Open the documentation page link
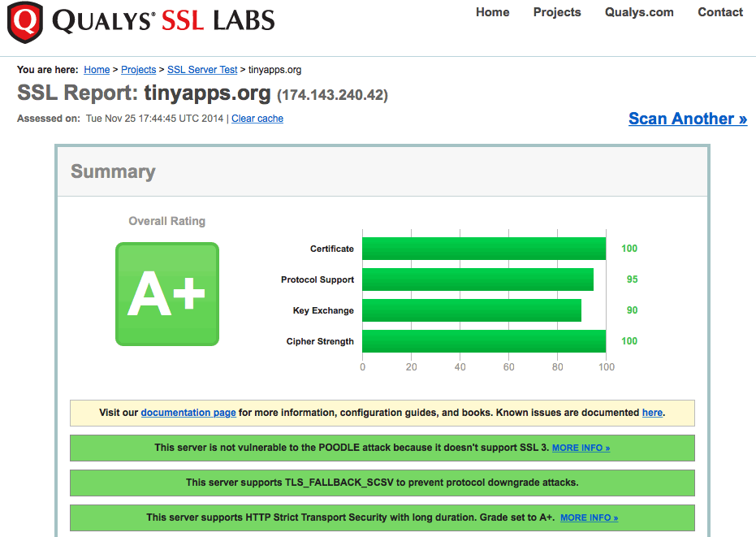 pos(188,413)
